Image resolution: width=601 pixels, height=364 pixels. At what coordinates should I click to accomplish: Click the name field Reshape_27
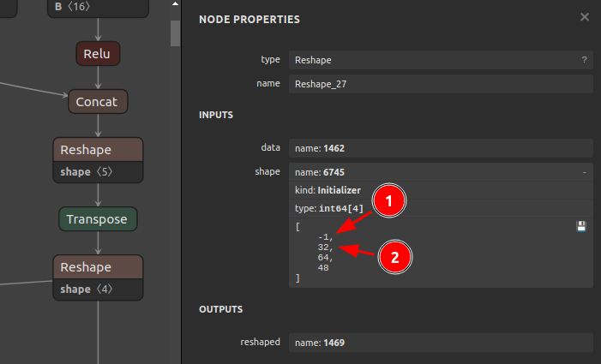click(x=441, y=84)
